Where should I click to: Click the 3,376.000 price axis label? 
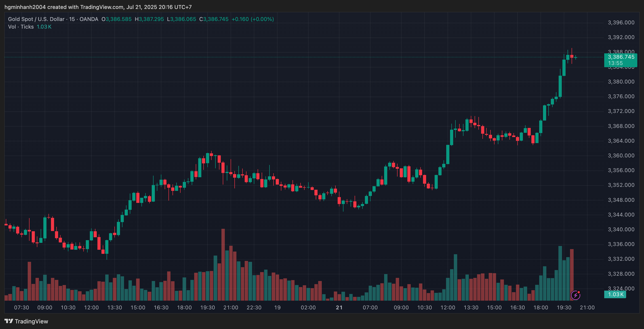click(x=621, y=96)
